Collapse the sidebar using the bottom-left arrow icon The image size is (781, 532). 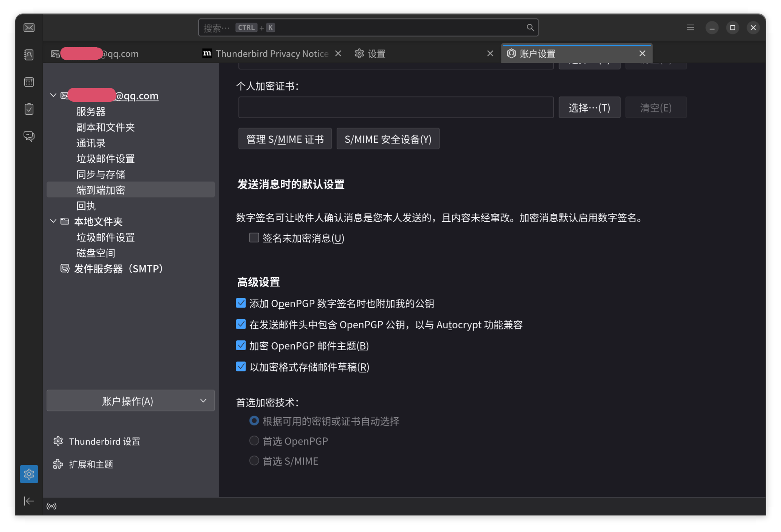[29, 501]
